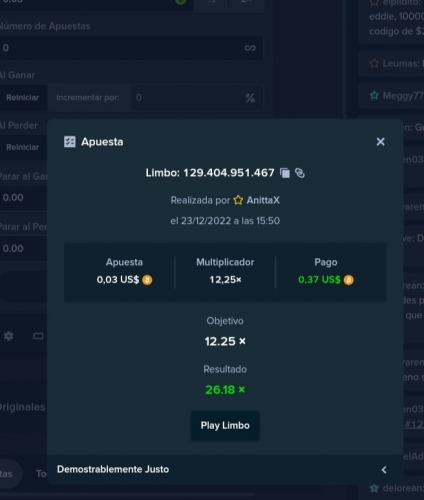The height and width of the screenshot is (500, 424).
Task: Open the settings gear icon
Action: 9,336
